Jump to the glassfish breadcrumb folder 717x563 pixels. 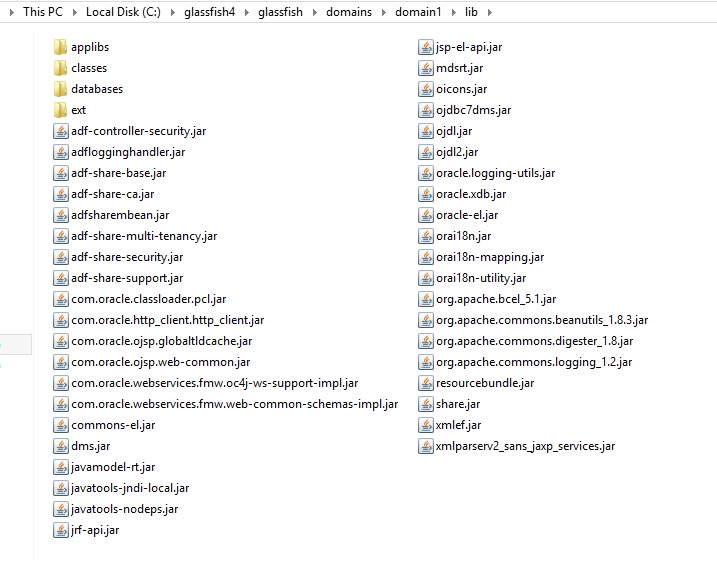282,12
